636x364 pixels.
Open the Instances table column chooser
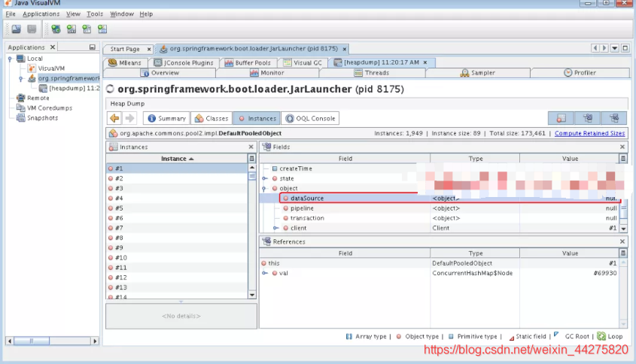[x=252, y=159]
